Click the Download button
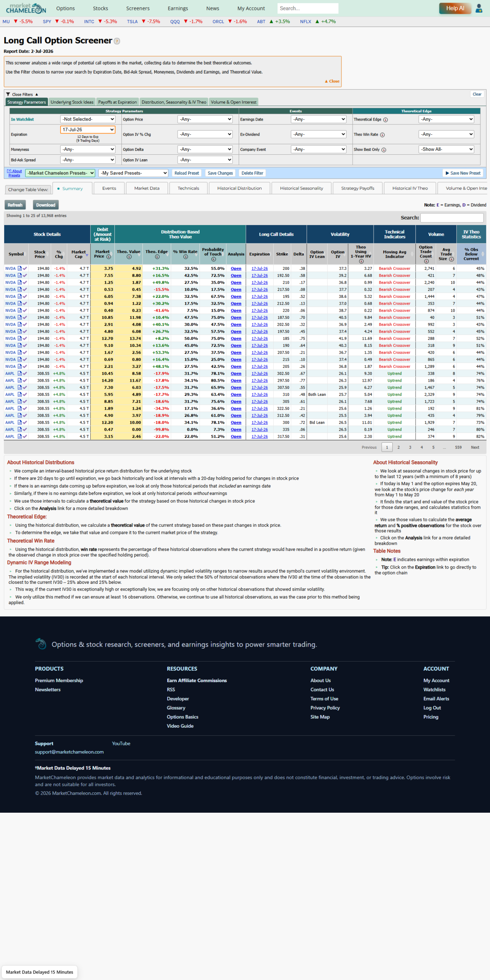490x980 pixels. point(46,205)
